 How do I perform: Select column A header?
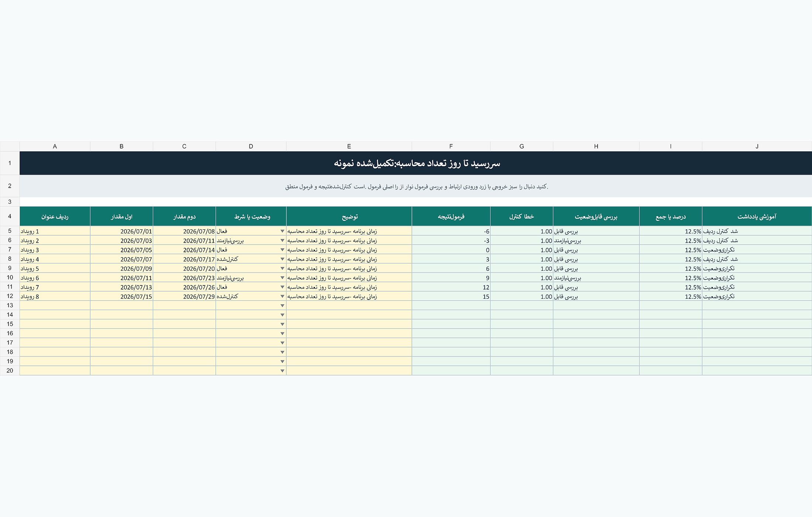tap(55, 146)
